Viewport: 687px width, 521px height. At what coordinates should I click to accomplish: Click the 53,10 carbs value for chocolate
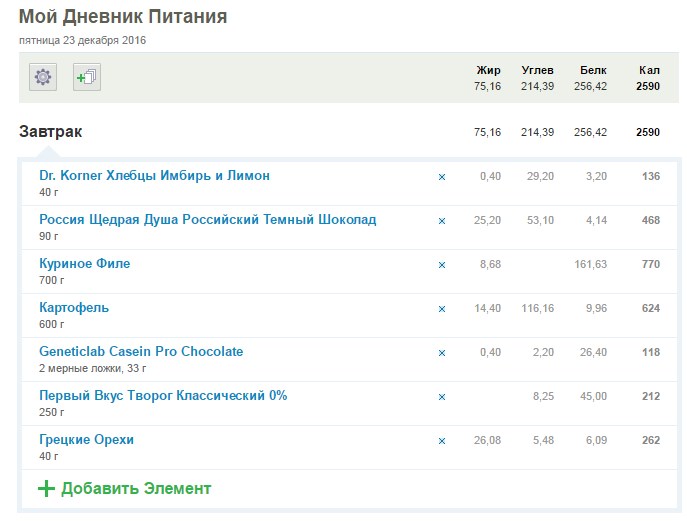tap(540, 220)
